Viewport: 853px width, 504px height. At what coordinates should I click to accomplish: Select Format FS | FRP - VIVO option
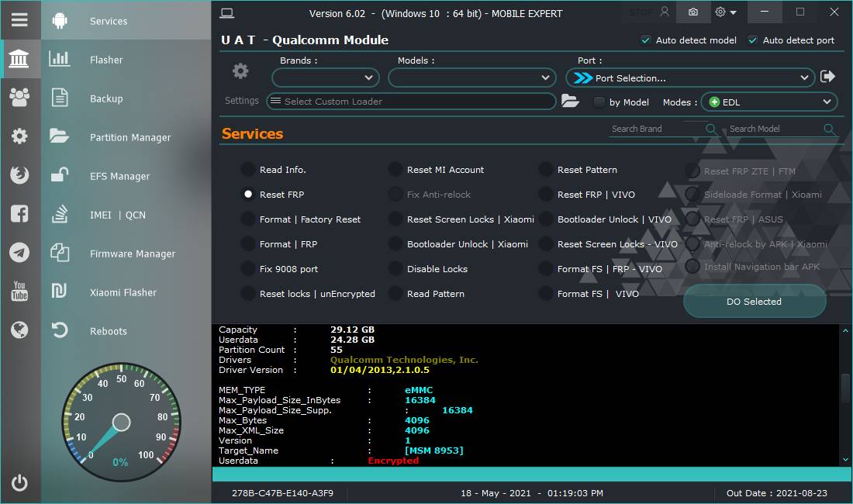pyautogui.click(x=546, y=268)
